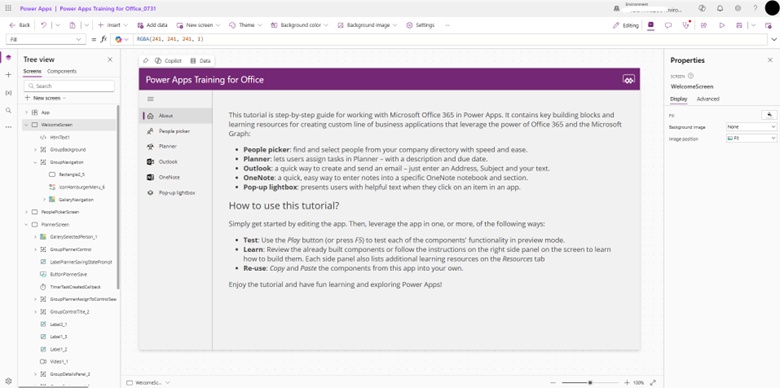This screenshot has width=780, height=388.
Task: Open the Insert menu
Action: point(112,25)
